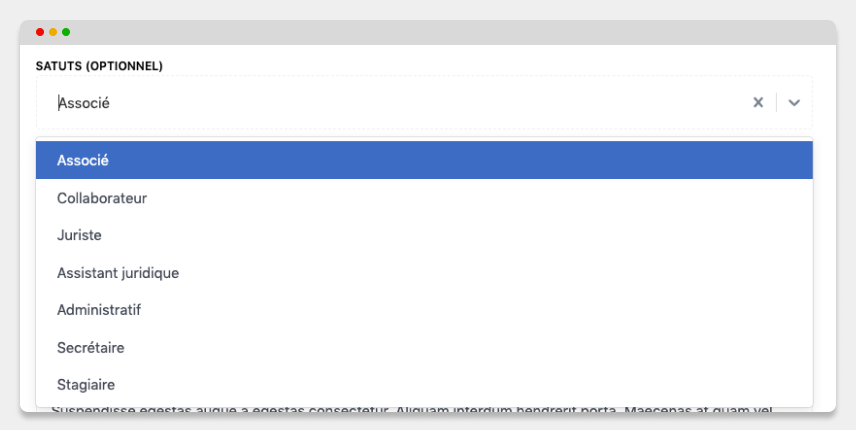Click the blank area right of Collaborateur row

480,198
